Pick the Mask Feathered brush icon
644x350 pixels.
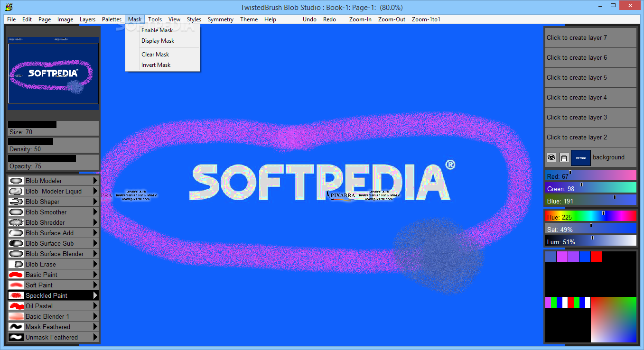[x=16, y=327]
